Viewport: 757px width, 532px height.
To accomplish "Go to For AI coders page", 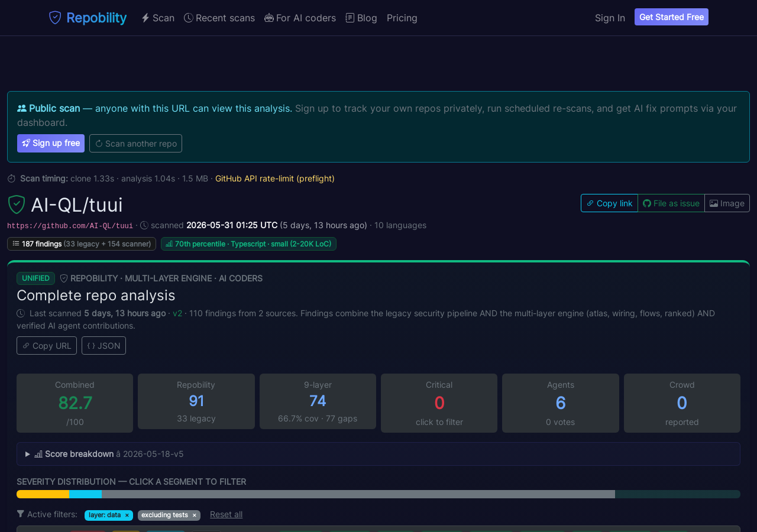I will click(300, 18).
